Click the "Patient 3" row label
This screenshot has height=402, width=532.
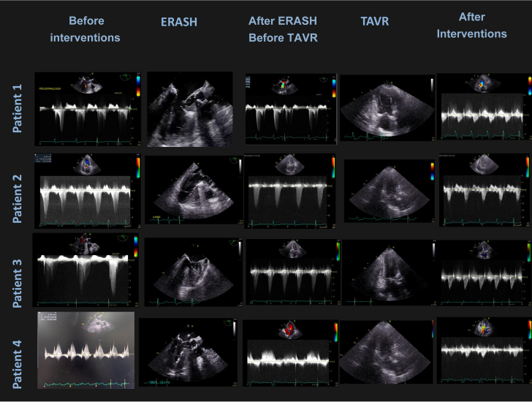point(17,284)
